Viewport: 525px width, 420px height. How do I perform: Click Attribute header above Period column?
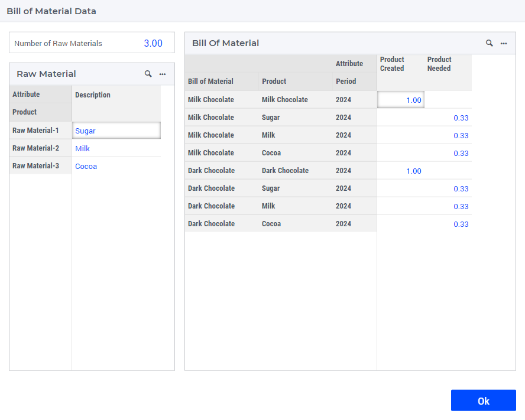[355, 64]
